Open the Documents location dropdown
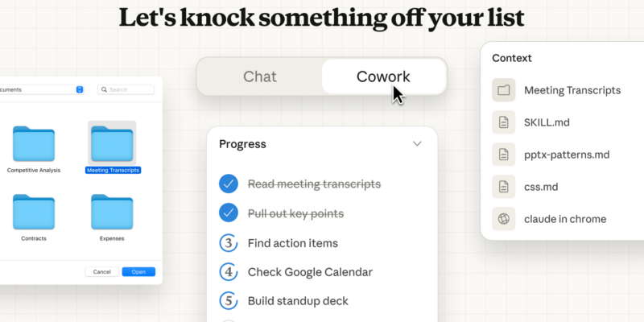 coord(80,89)
